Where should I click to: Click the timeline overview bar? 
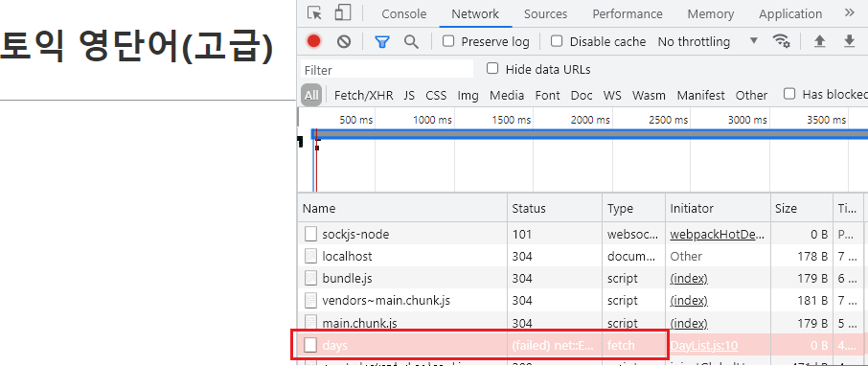point(589,134)
